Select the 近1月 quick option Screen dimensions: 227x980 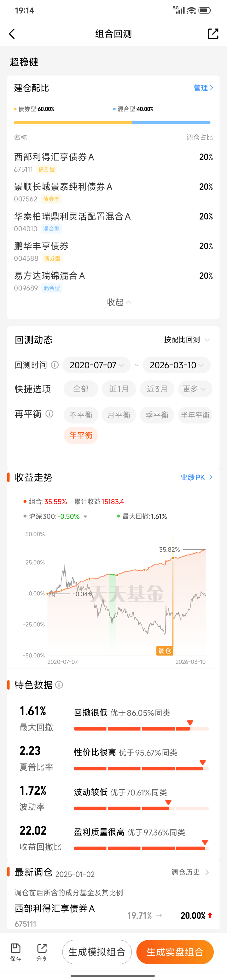tap(119, 389)
